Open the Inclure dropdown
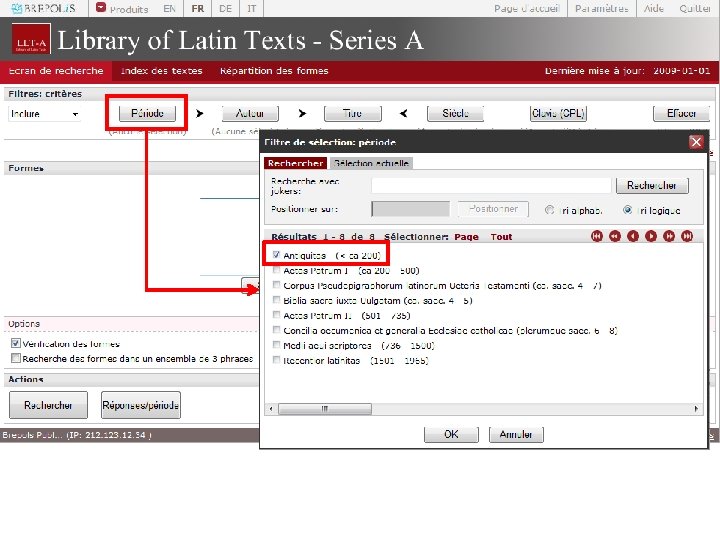This screenshot has width=720, height=540. point(45,113)
